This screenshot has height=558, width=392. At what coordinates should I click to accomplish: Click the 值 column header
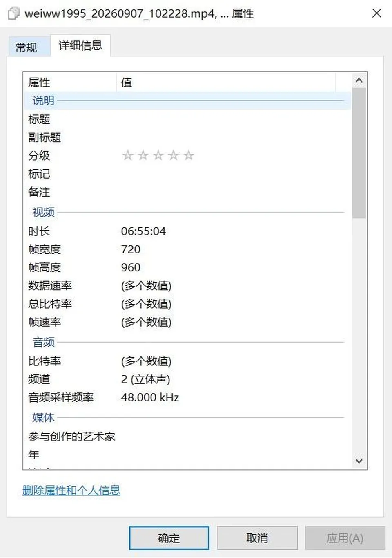tap(226, 83)
